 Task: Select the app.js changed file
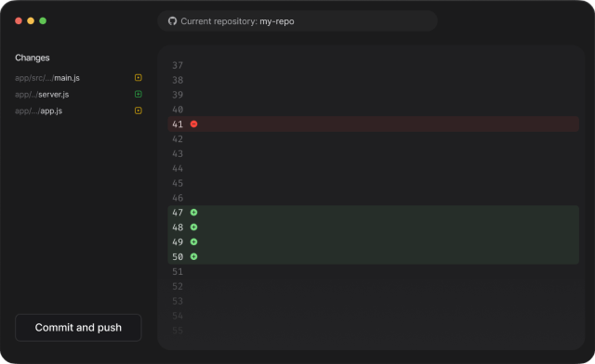(39, 110)
